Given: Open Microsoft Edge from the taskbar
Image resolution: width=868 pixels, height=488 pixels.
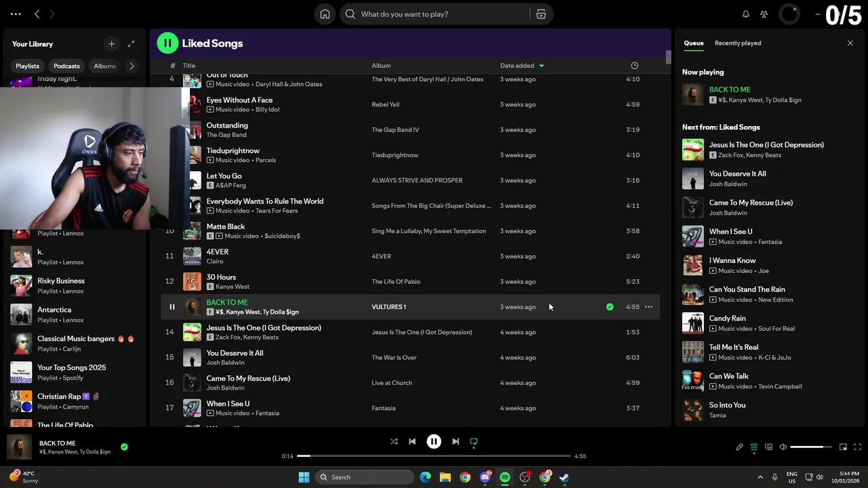Looking at the screenshot, I should pos(425,477).
